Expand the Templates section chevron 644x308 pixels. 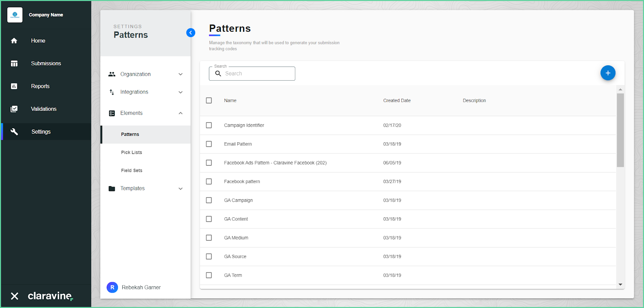click(x=181, y=189)
